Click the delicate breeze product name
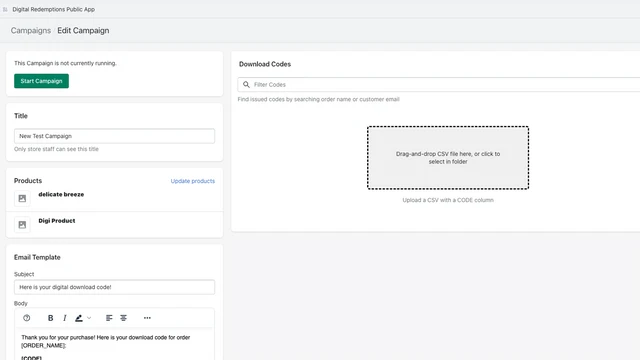Image resolution: width=640 pixels, height=360 pixels. click(x=61, y=194)
